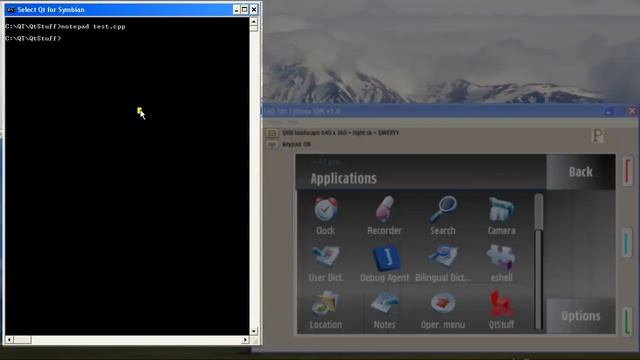The height and width of the screenshot is (360, 640).
Task: Click the emulator's P logo icon
Action: tap(598, 136)
